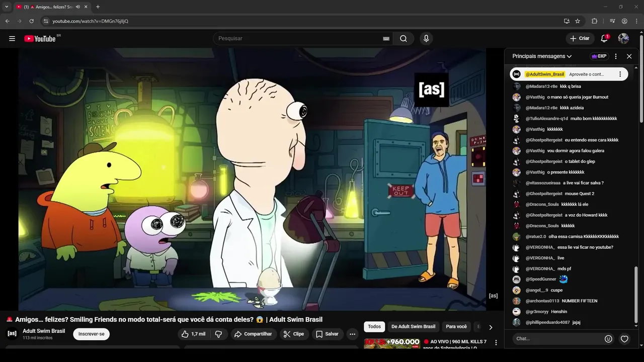644x362 pixels.
Task: Show more filter chips with right arrow
Action: [x=491, y=327]
